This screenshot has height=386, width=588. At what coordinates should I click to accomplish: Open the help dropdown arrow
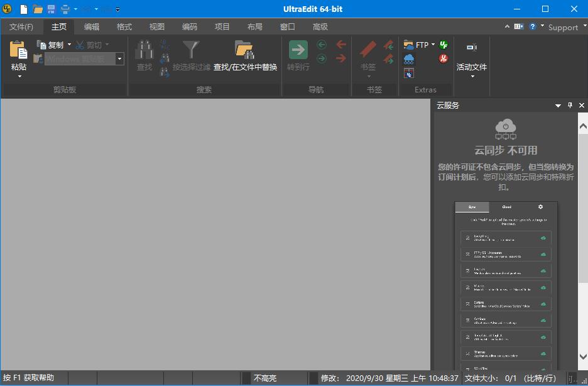tap(542, 26)
